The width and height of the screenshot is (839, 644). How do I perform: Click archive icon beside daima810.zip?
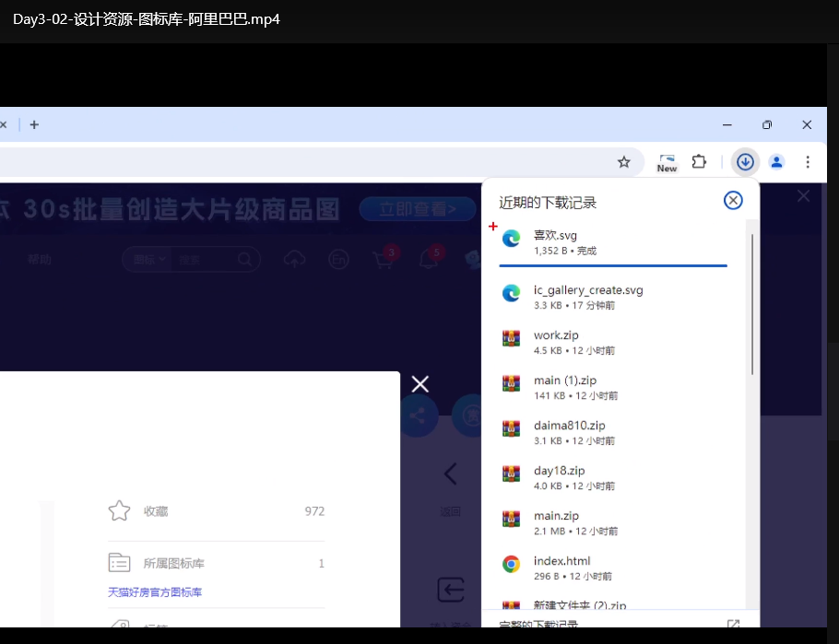511,428
